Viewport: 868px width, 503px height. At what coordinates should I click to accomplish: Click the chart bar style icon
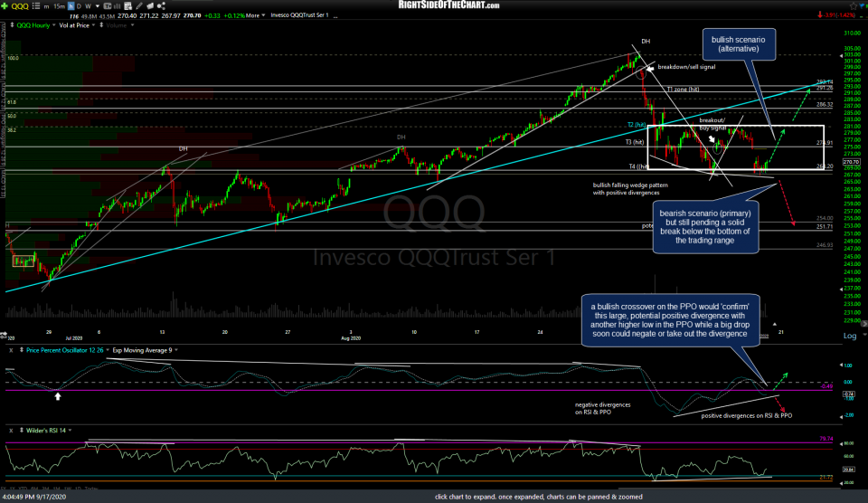[118, 6]
